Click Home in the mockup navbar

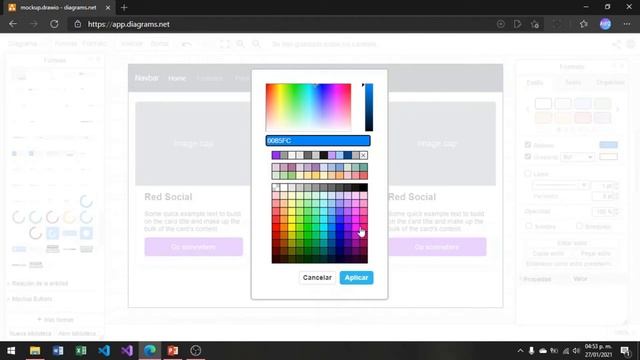pos(177,78)
